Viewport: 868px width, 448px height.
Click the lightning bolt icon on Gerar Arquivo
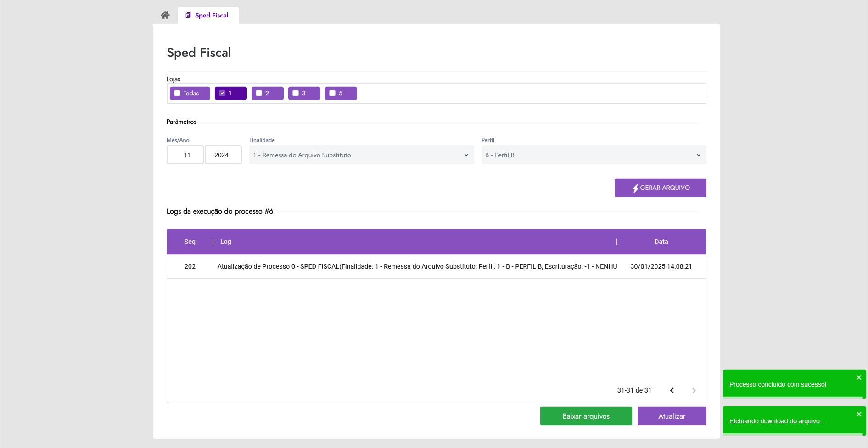[x=635, y=188]
